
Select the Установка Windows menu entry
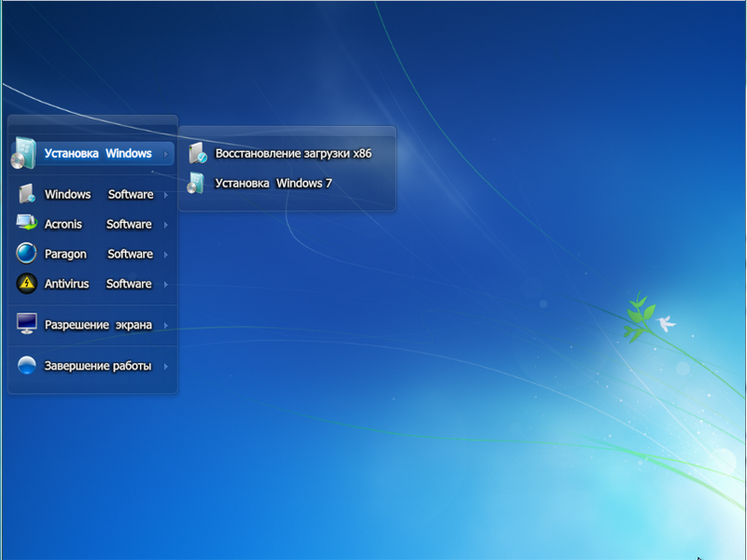click(x=92, y=153)
